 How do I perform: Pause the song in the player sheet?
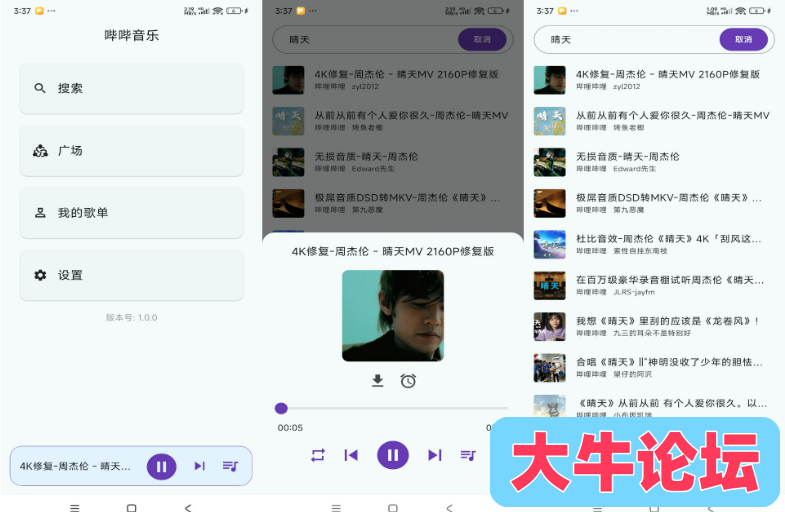[x=393, y=455]
